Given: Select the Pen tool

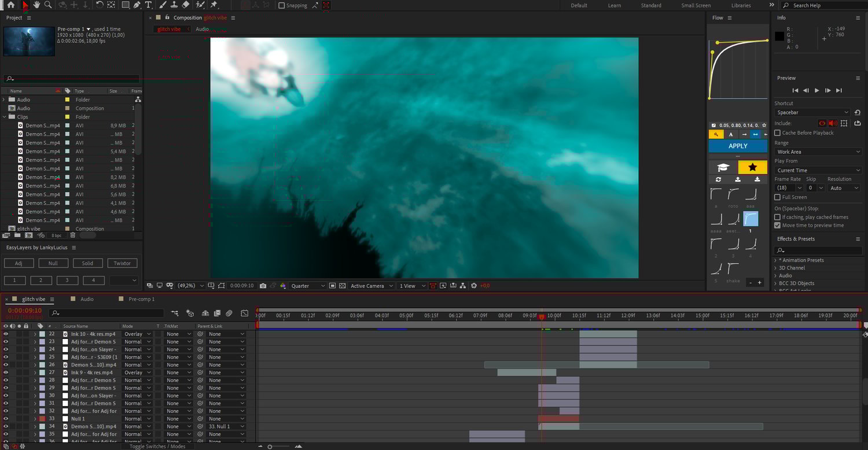Looking at the screenshot, I should (x=137, y=5).
